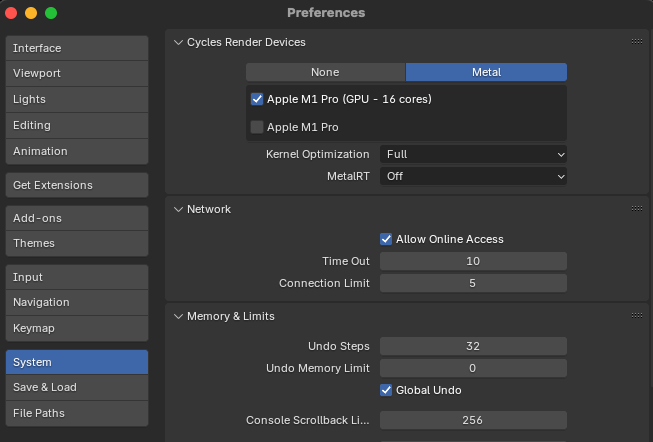Open the Kernel Optimization dropdown

click(x=473, y=154)
